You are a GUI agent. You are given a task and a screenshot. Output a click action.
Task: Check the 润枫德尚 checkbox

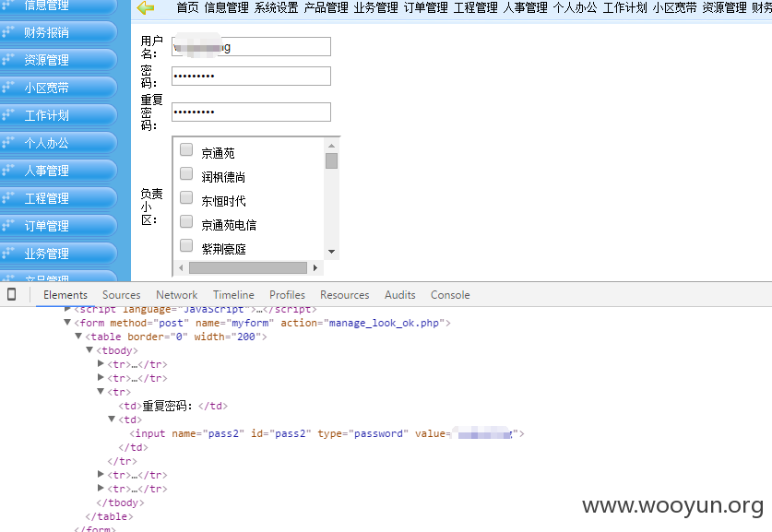coord(186,173)
